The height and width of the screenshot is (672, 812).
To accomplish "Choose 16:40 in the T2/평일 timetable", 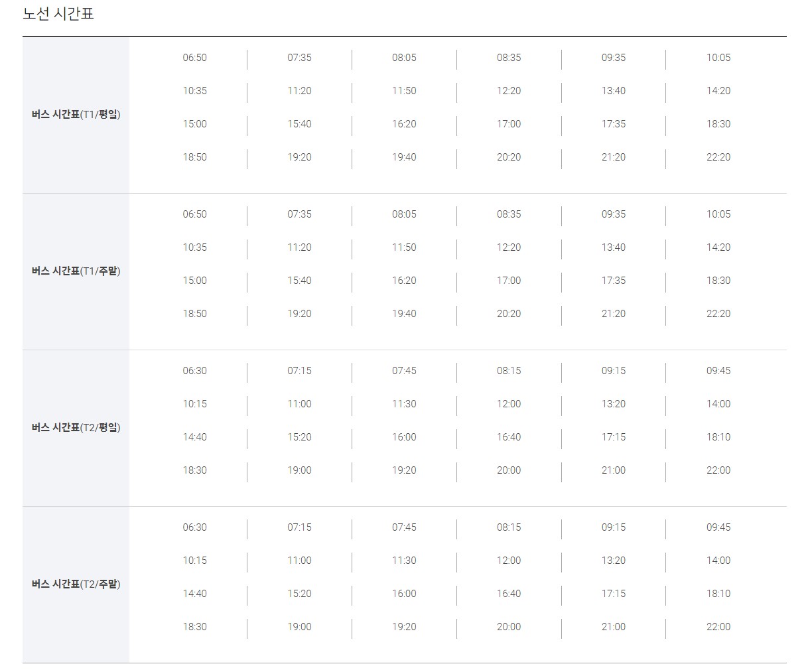I will 509,437.
